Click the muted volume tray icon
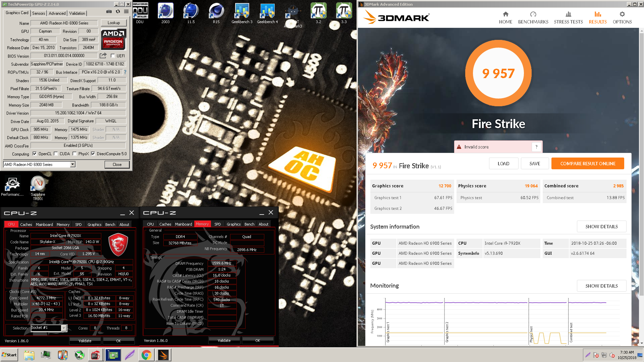Image resolution: width=644 pixels, height=362 pixels. (x=612, y=355)
